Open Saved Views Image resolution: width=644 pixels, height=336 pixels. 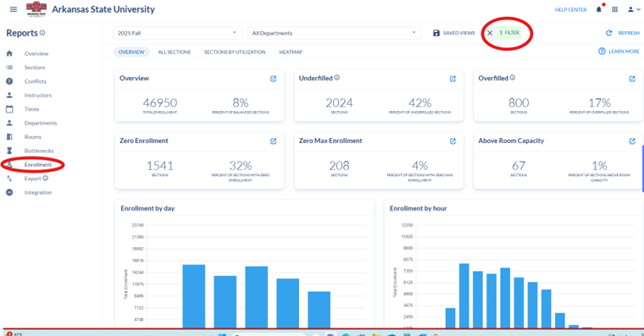454,33
